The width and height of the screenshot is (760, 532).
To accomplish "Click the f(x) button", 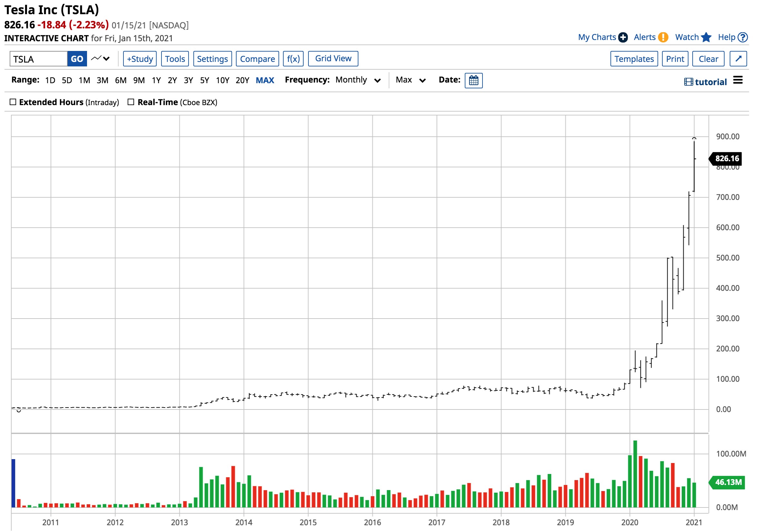I will tap(293, 59).
